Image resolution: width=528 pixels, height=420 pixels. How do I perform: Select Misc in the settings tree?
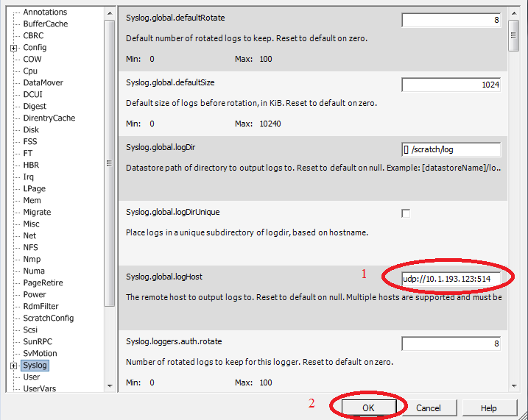(32, 224)
